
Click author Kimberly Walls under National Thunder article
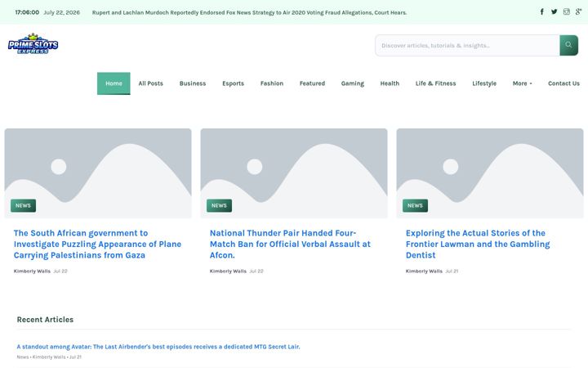click(x=228, y=272)
